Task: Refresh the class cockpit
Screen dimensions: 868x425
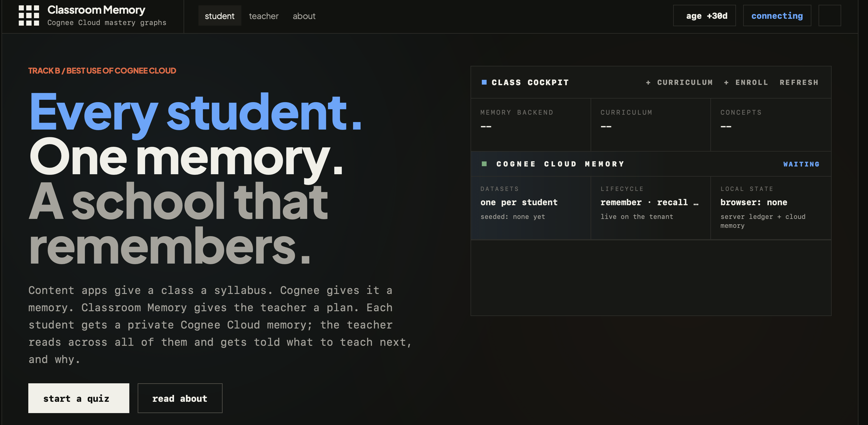Action: 799,82
